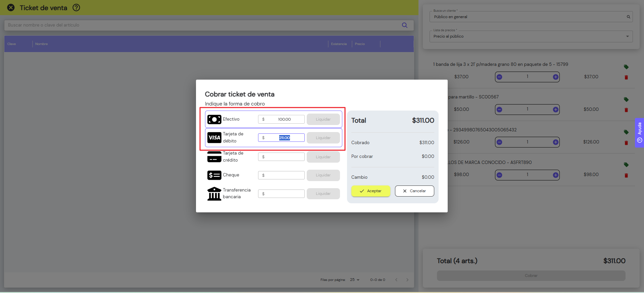Click the Cheque icon
The width and height of the screenshot is (644, 293).
click(x=214, y=175)
